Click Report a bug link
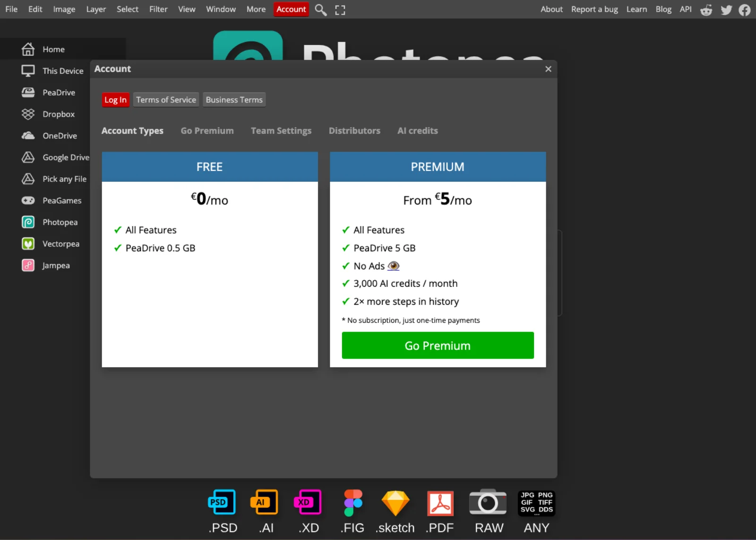756x540 pixels. [594, 9]
